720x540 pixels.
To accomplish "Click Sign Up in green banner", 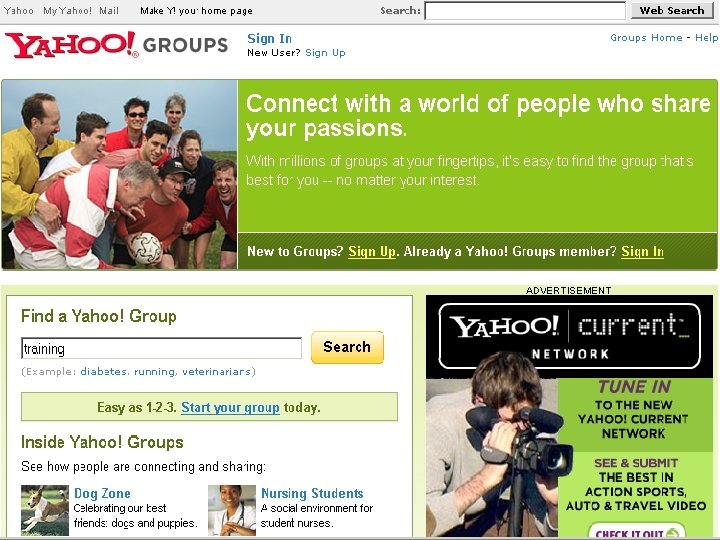I will (x=371, y=252).
